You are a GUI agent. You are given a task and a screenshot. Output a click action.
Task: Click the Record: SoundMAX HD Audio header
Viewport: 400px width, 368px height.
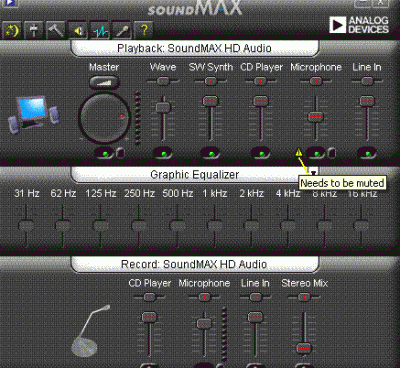coord(195,264)
